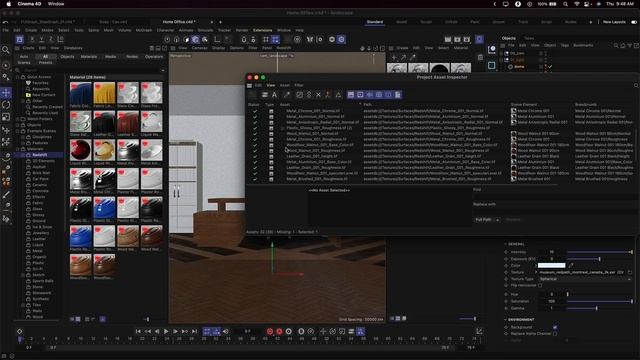Open the asset browser search options dropdown

[163, 71]
